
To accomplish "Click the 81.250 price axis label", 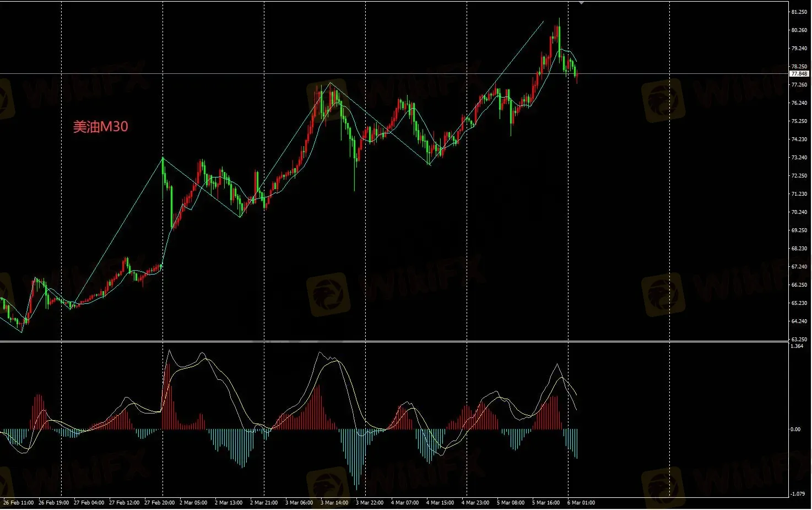I will coord(799,12).
